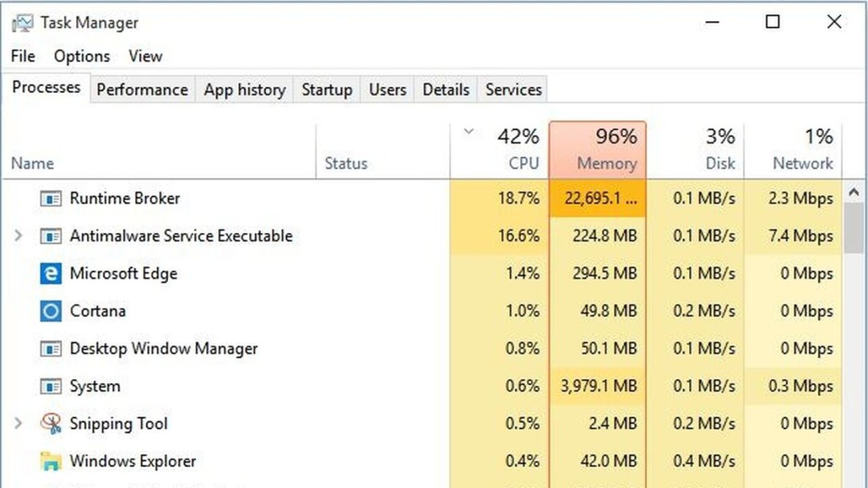Viewport: 868px width, 488px height.
Task: Open the Options menu
Action: [81, 56]
